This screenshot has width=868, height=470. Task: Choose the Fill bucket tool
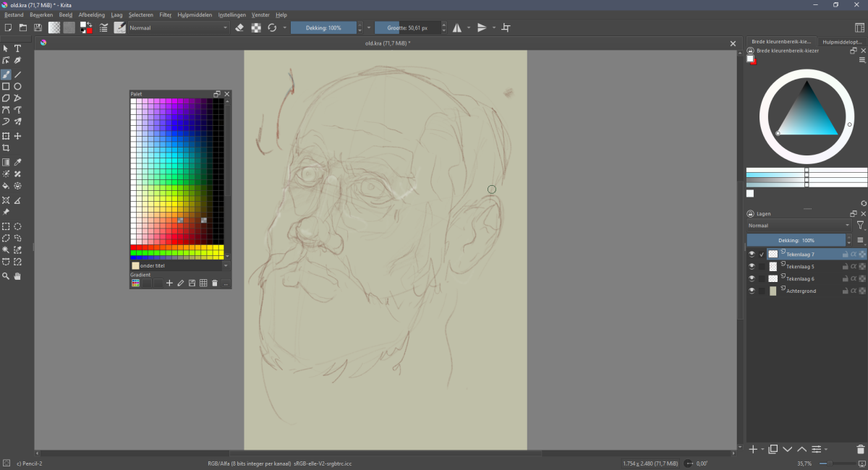(6, 186)
